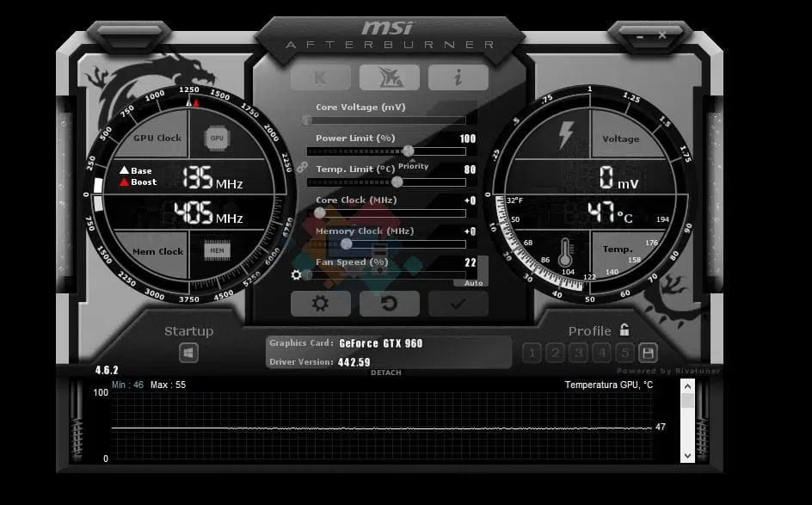Click the Core Clock +0 value
Viewport: 812px width, 505px height.
point(471,200)
